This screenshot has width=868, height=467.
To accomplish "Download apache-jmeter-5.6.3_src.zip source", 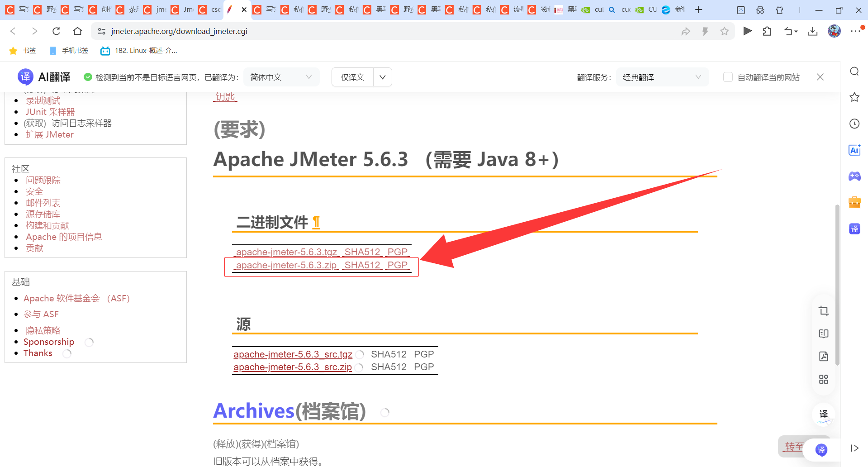I will tap(292, 367).
